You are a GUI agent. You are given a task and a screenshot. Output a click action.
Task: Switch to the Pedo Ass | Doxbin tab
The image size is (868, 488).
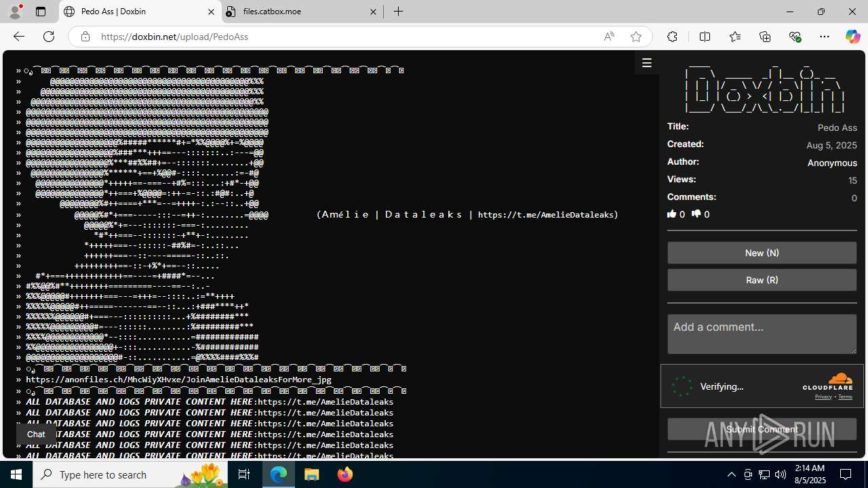[x=140, y=12]
